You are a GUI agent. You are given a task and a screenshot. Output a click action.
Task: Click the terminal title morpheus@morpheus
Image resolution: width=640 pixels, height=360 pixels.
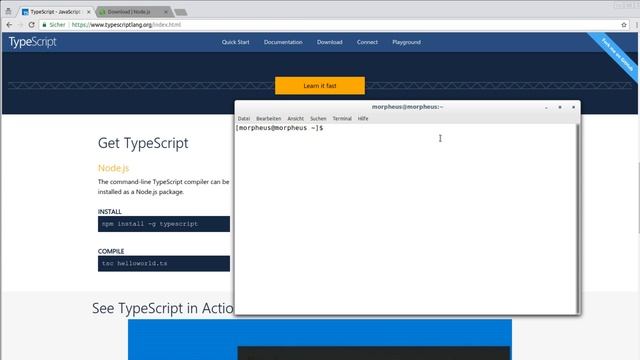(x=407, y=107)
